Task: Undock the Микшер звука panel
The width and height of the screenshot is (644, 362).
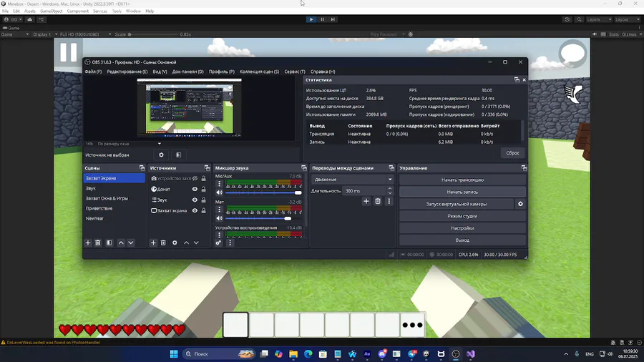Action: [x=304, y=168]
